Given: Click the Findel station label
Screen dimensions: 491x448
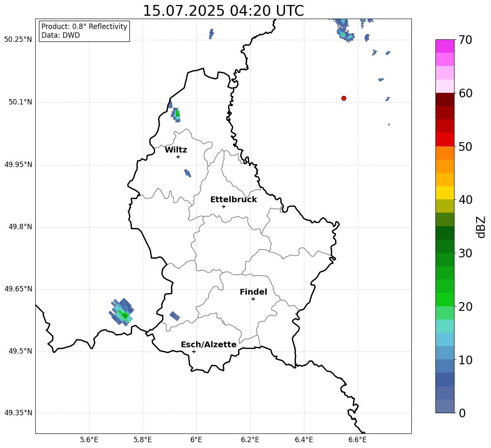Looking at the screenshot, I should pyautogui.click(x=253, y=292).
